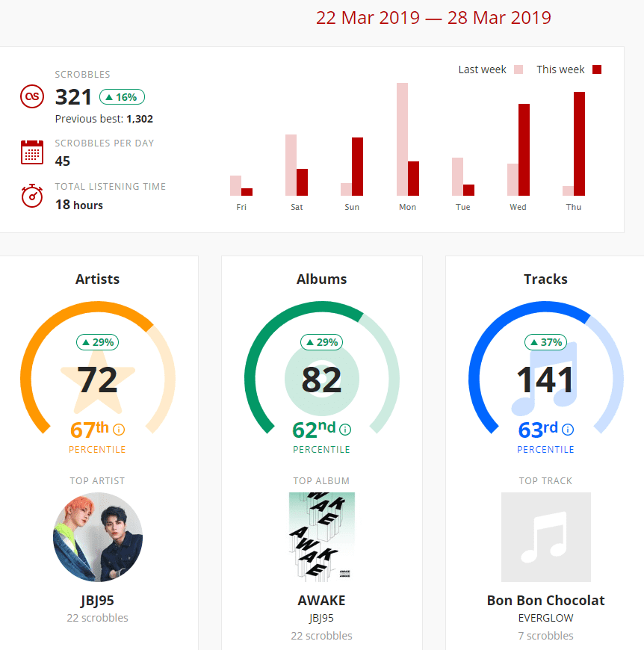
Task: Click the 82 albums count
Action: [x=322, y=380]
